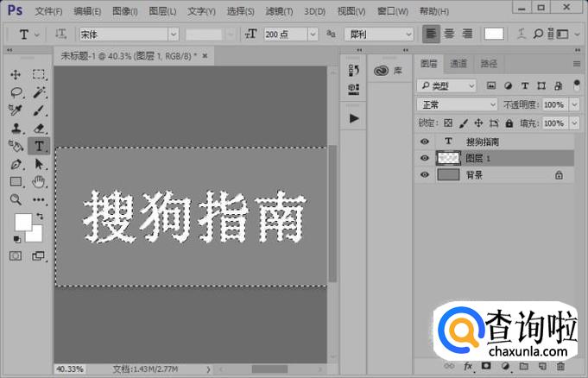The width and height of the screenshot is (588, 378).
Task: Hide the 搜狗指南 text layer
Action: [x=425, y=142]
